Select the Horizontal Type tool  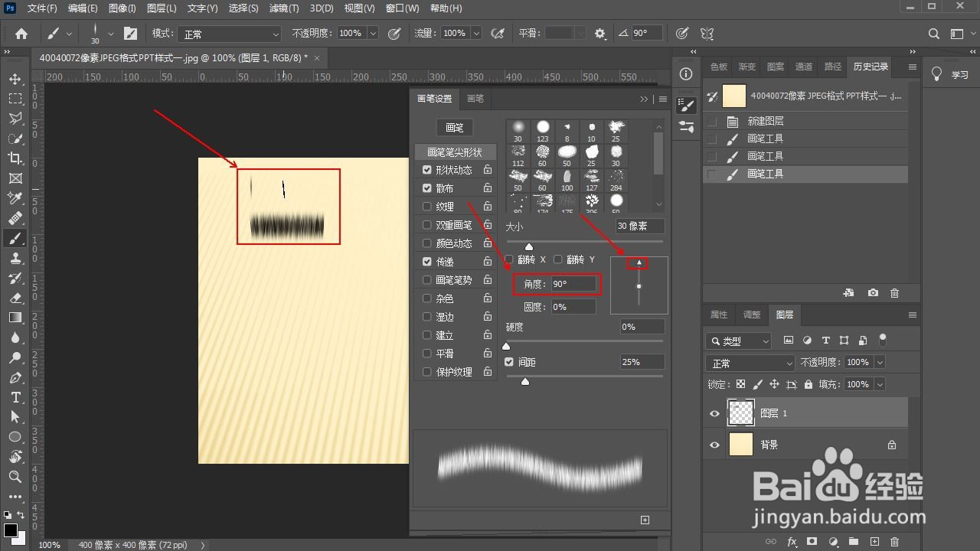[15, 397]
